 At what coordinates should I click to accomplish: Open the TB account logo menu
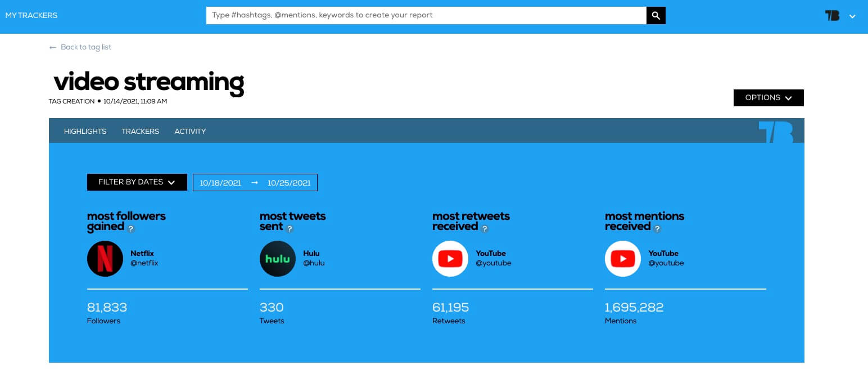coord(832,16)
